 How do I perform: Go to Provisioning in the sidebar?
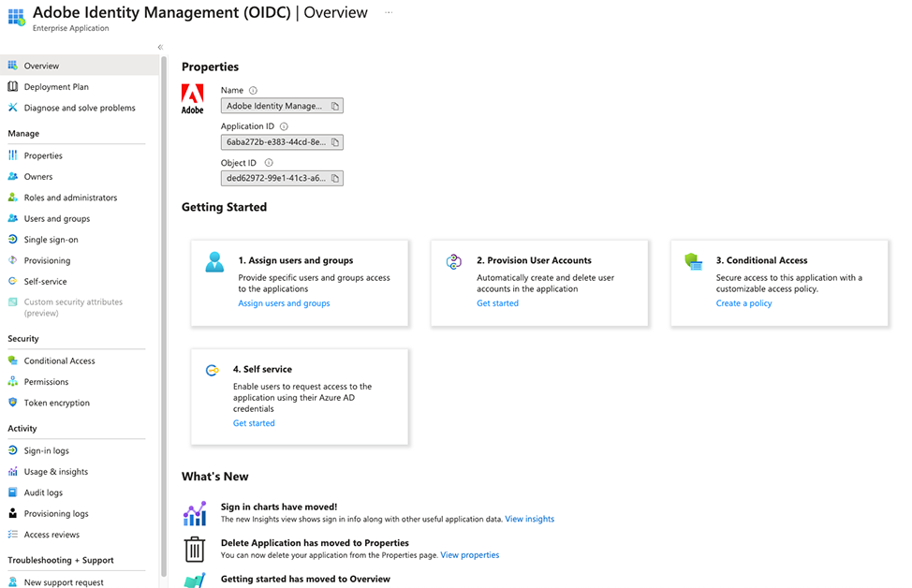click(x=47, y=260)
